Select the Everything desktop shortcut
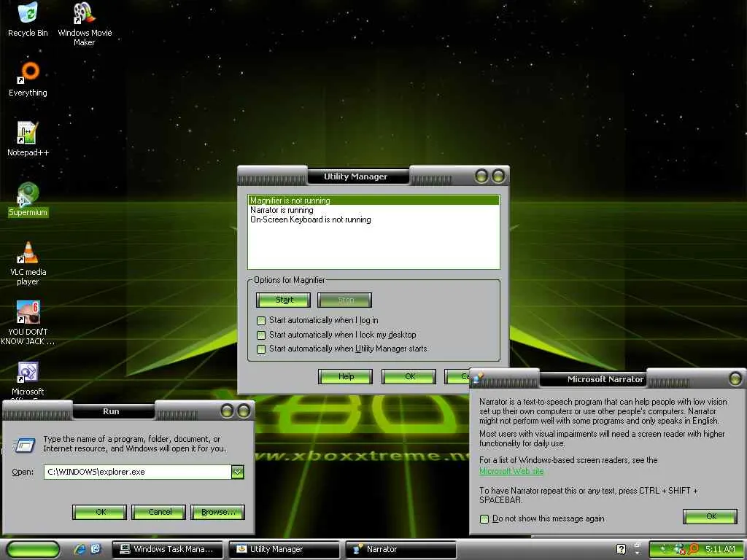Image resolution: width=747 pixels, height=560 pixels. click(x=28, y=79)
